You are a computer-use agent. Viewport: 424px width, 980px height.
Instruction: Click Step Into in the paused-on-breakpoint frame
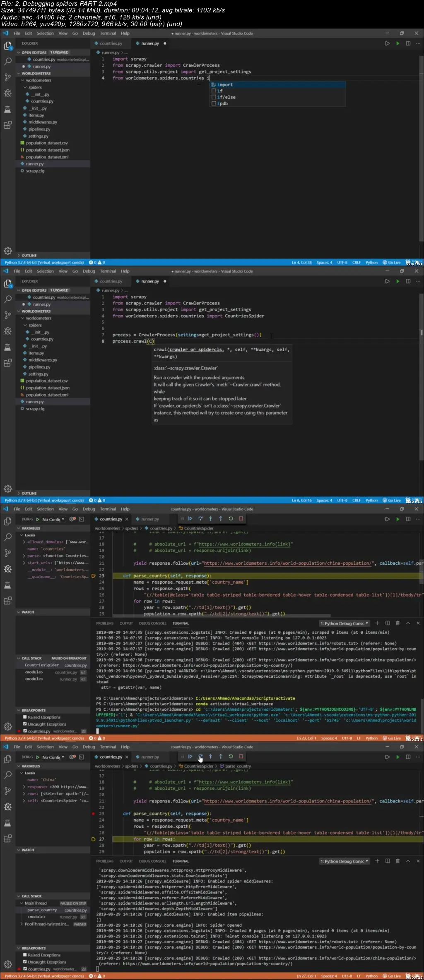210,519
